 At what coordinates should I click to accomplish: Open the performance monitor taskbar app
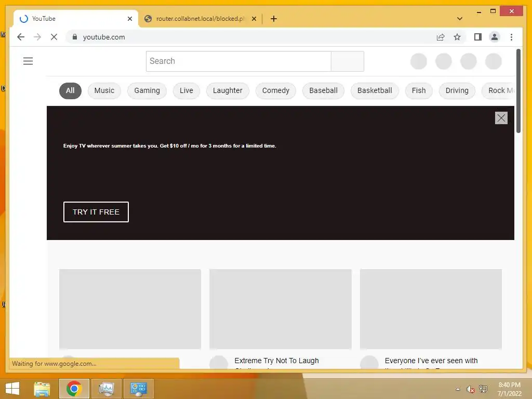pos(106,389)
